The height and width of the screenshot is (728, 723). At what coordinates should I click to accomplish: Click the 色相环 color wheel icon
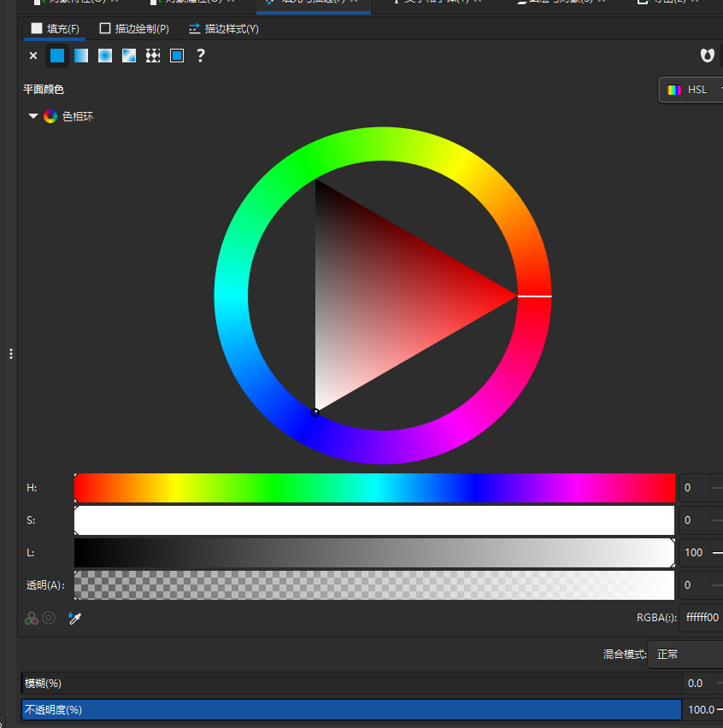(x=50, y=116)
